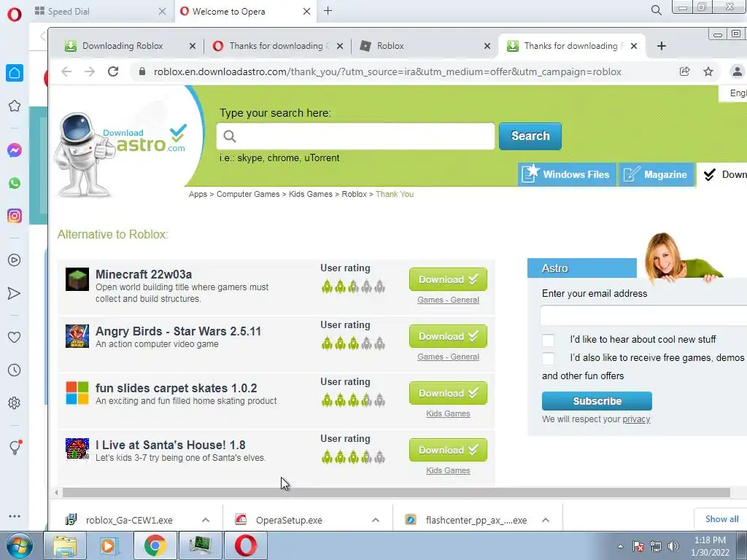Image resolution: width=747 pixels, height=560 pixels.
Task: Open Computer Games breadcrumb link
Action: pos(248,194)
